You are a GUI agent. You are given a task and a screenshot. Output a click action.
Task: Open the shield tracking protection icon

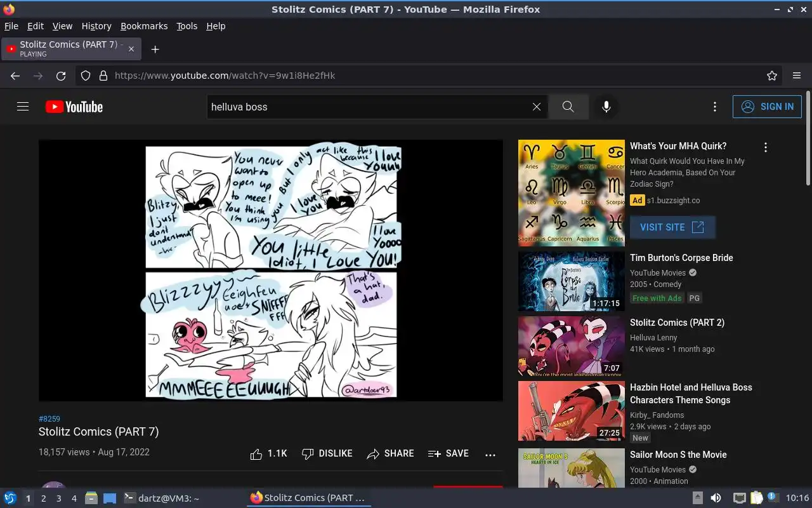(x=87, y=76)
